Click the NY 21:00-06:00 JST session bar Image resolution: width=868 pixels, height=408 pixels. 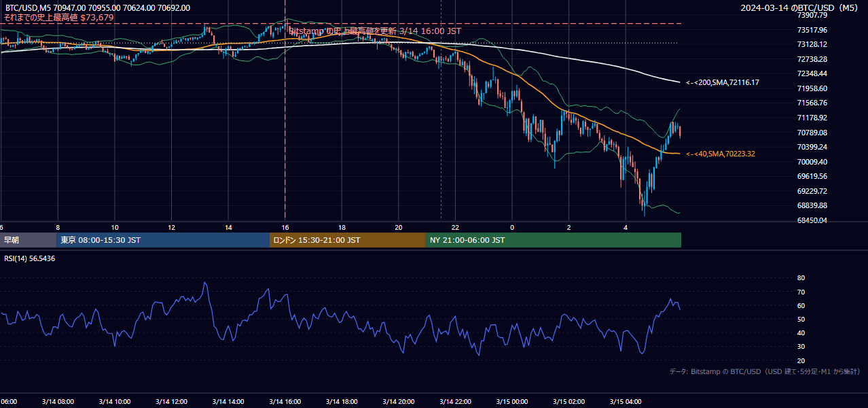tap(554, 240)
